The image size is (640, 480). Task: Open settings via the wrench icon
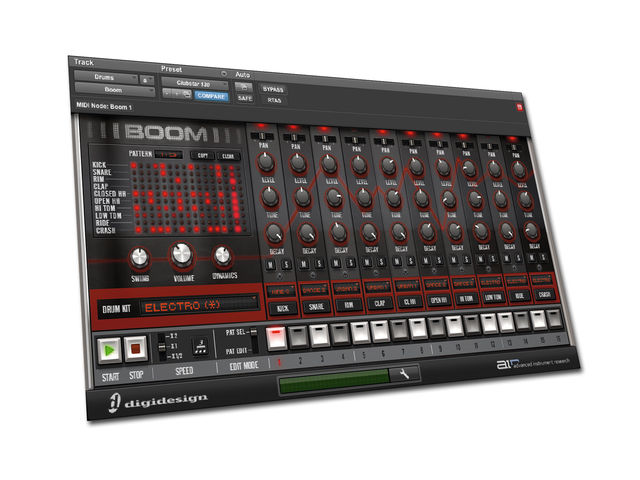click(x=404, y=373)
